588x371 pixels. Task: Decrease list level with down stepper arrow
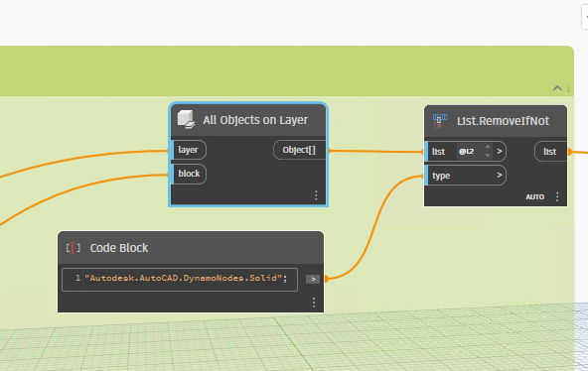488,155
